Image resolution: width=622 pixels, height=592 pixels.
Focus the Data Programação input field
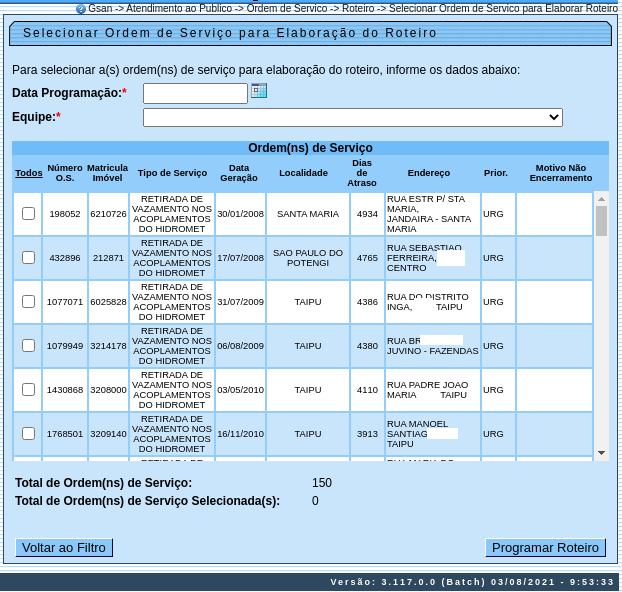pos(195,93)
